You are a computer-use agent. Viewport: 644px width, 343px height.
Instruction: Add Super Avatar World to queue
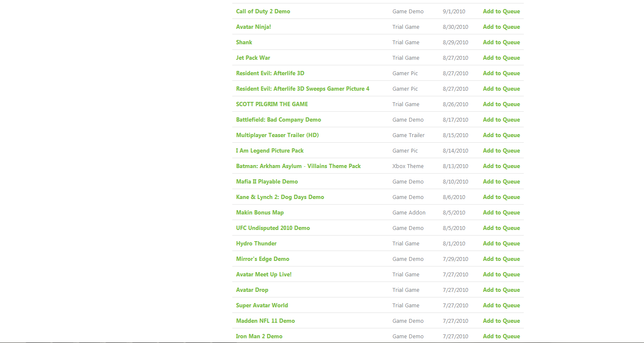tap(501, 306)
